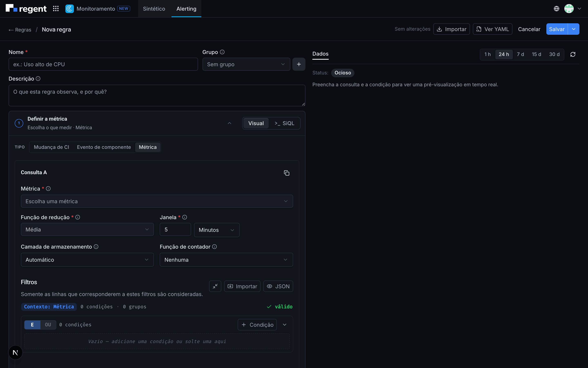This screenshot has width=588, height=368.
Task: Switch editor mode to Visual
Action: (x=256, y=123)
